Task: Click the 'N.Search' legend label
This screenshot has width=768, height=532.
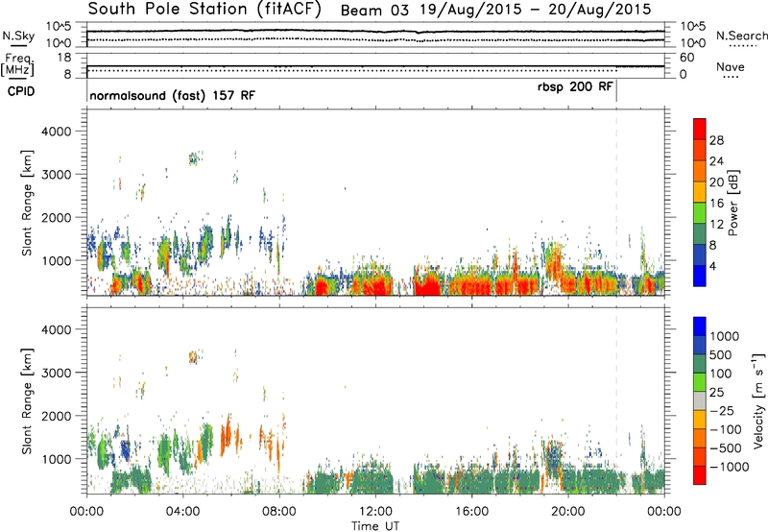Action: [741, 36]
